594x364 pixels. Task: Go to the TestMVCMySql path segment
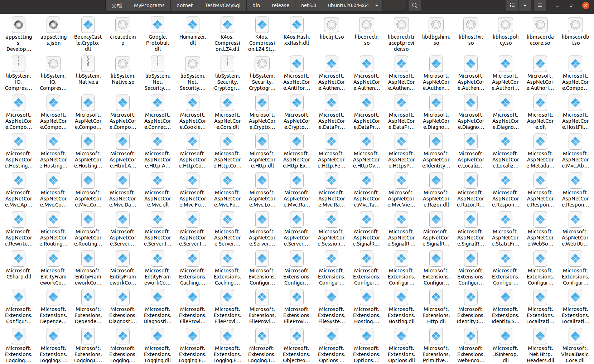click(x=222, y=5)
